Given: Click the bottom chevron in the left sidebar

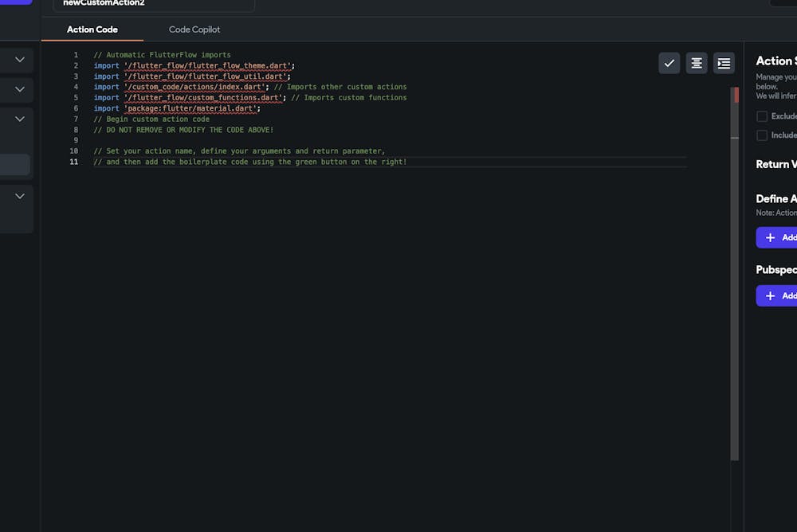Looking at the screenshot, I should (x=18, y=196).
